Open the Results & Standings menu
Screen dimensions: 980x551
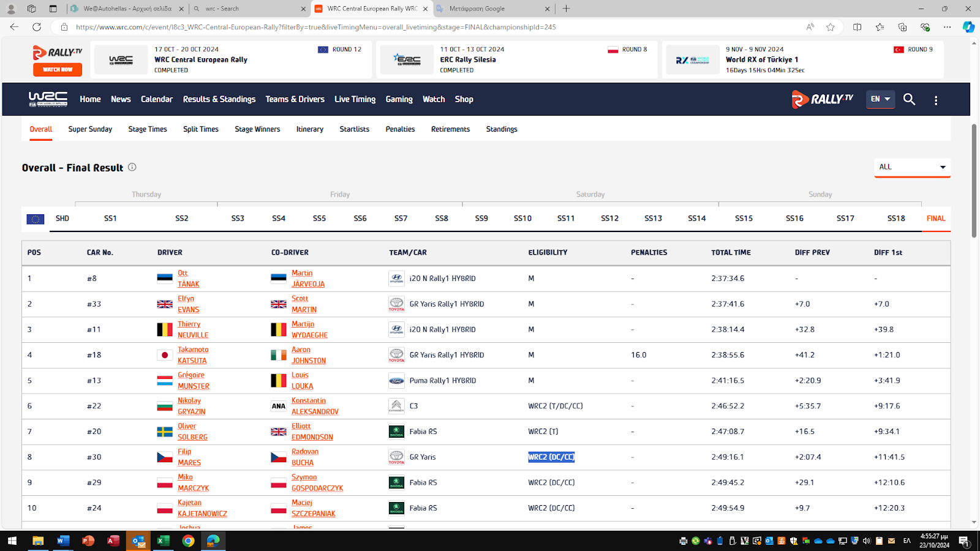click(219, 99)
